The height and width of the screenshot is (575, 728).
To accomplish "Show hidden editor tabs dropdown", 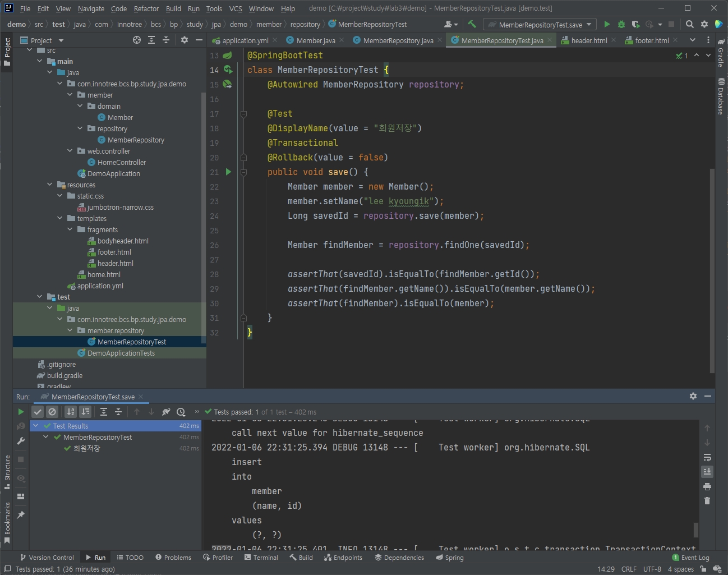I will [693, 40].
